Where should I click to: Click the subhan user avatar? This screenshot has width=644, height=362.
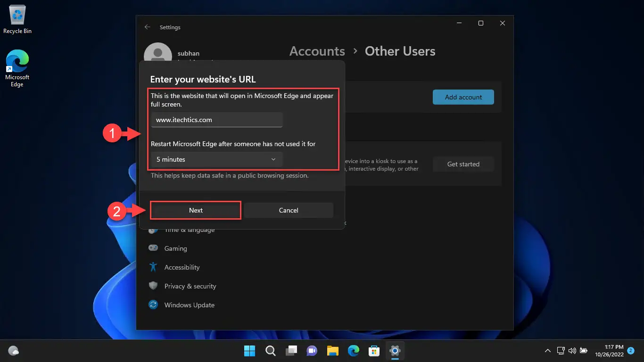pyautogui.click(x=158, y=52)
